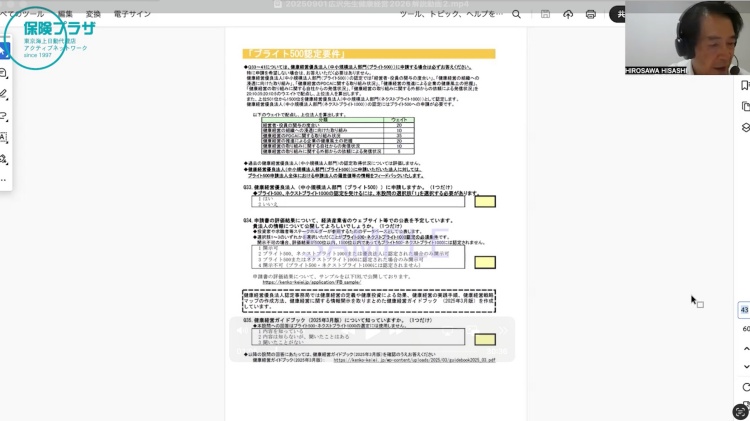Open the layers panel icon
This screenshot has width=750, height=421.
[745, 128]
